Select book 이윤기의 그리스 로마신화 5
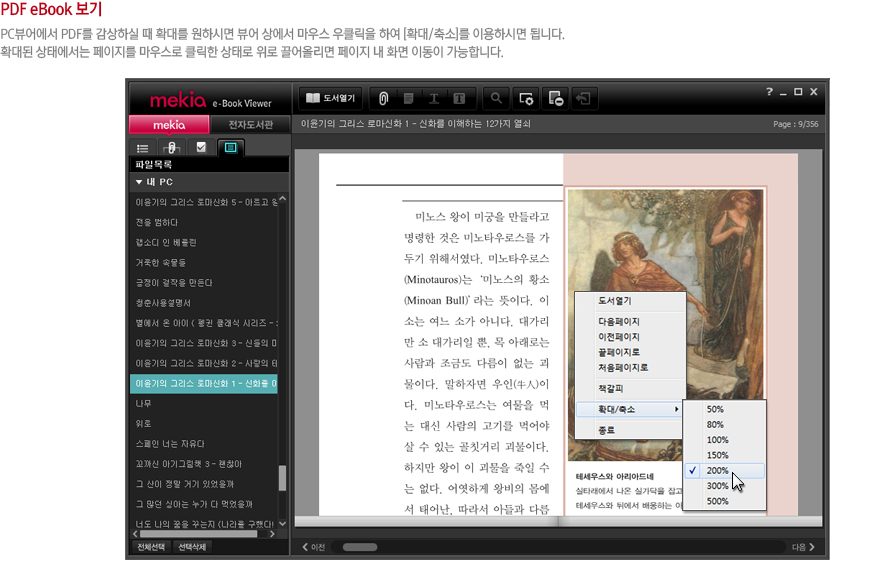The width and height of the screenshot is (890, 564). (x=204, y=202)
